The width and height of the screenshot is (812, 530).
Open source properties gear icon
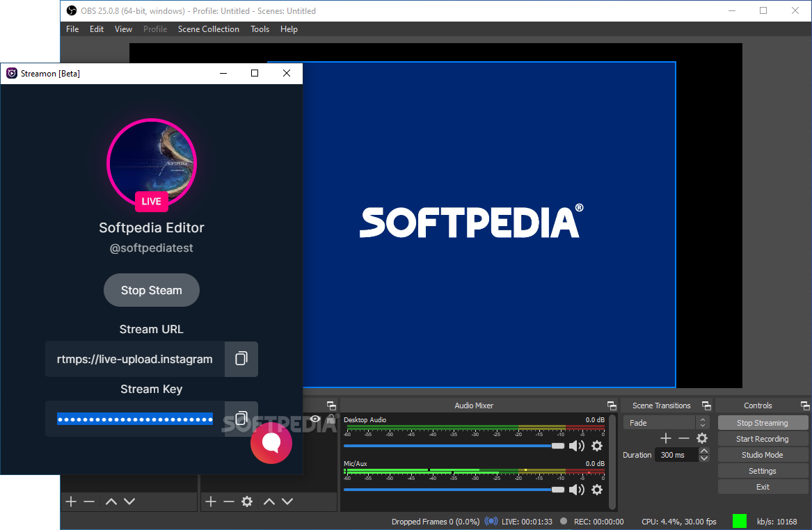(x=247, y=501)
